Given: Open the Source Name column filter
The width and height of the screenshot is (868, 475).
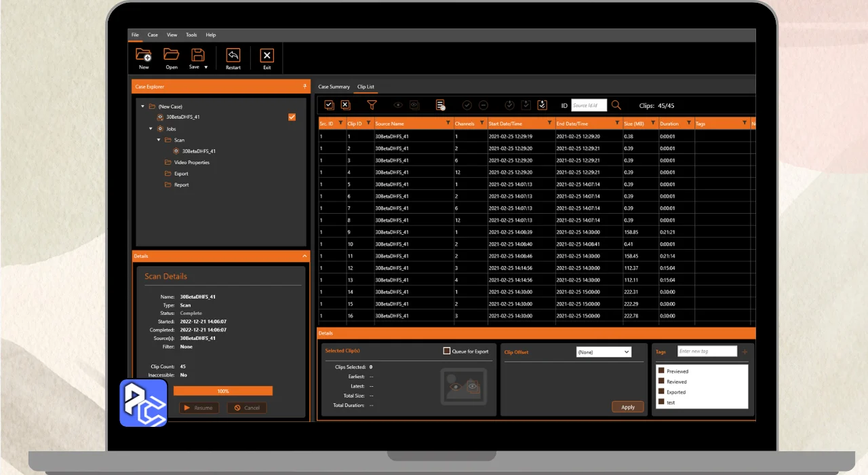Looking at the screenshot, I should coord(448,123).
